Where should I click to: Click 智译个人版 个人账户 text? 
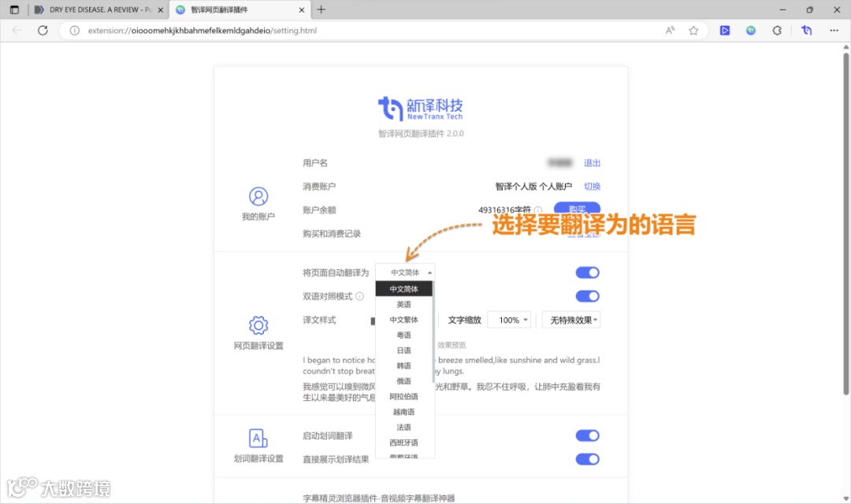533,186
